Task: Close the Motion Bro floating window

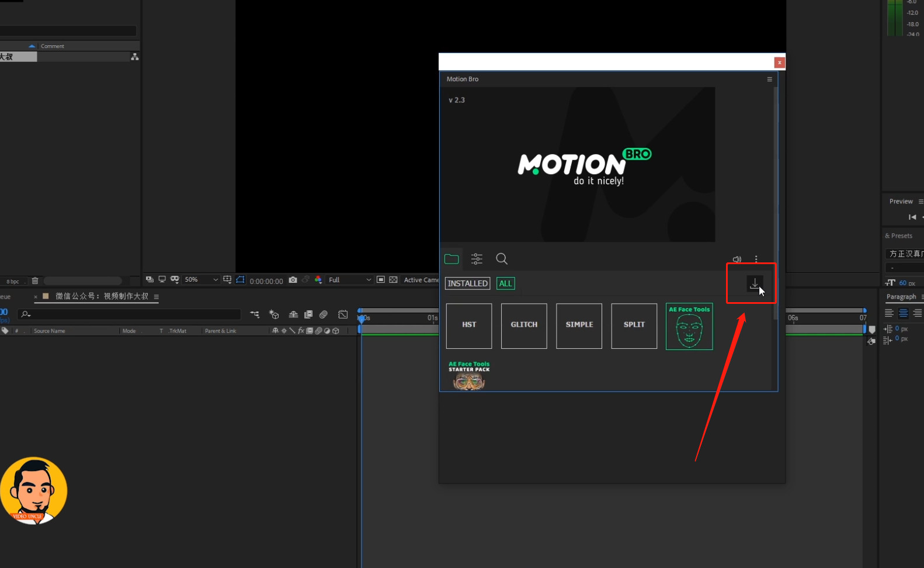Action: coord(779,63)
